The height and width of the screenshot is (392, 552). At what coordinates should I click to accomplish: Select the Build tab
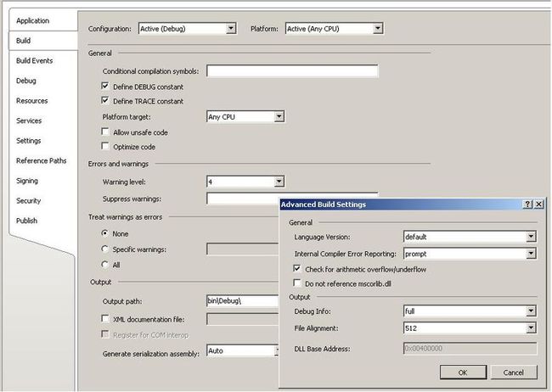click(x=23, y=41)
